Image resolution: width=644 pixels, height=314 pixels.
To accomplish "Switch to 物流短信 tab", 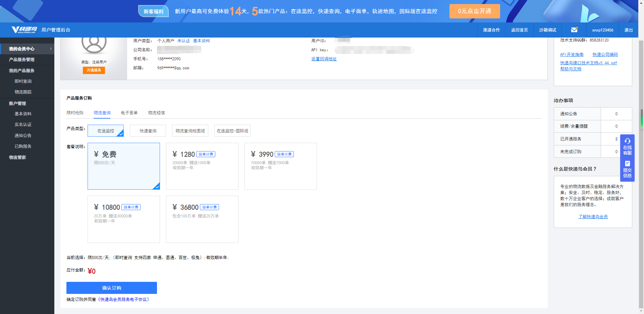I will pyautogui.click(x=156, y=113).
